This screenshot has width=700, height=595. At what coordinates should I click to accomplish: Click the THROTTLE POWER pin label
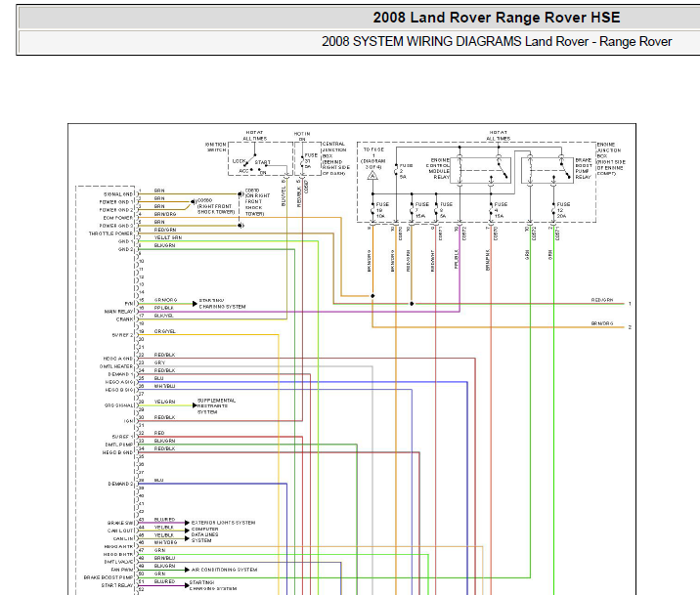110,234
